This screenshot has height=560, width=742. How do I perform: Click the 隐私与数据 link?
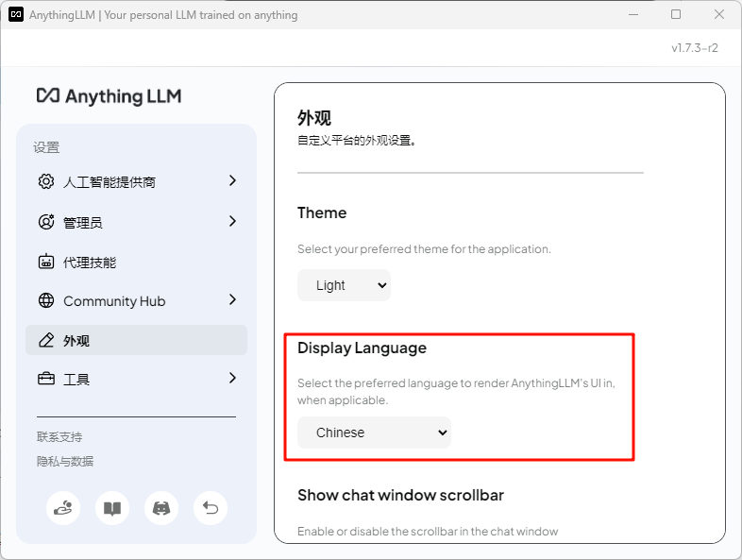pyautogui.click(x=65, y=461)
